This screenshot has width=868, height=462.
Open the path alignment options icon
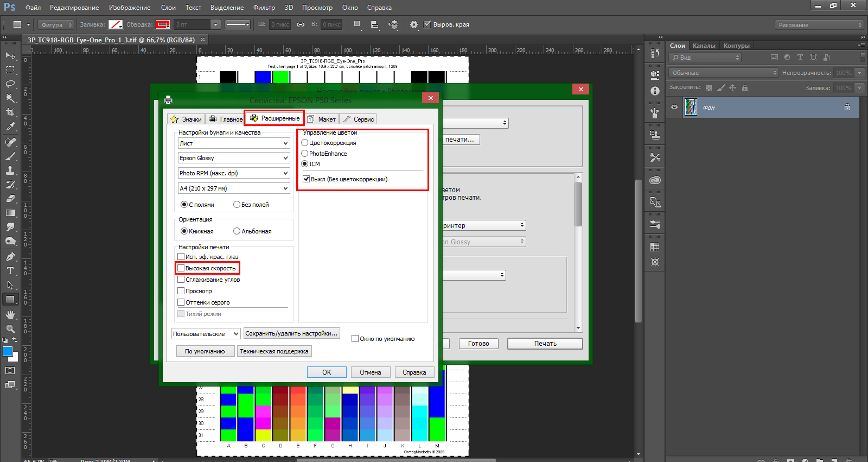pos(375,24)
